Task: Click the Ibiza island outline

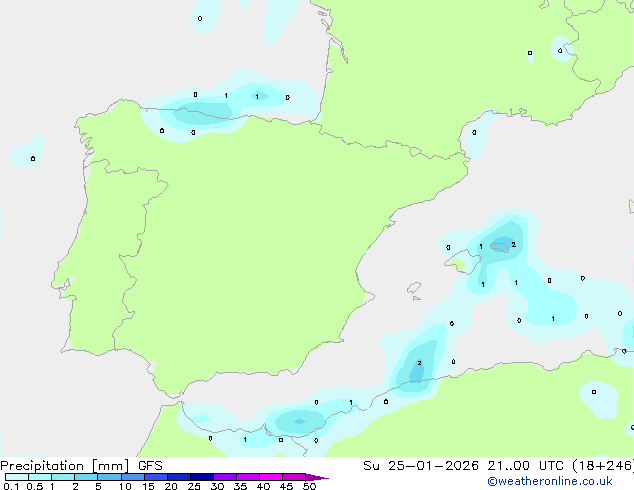Action: click(414, 288)
